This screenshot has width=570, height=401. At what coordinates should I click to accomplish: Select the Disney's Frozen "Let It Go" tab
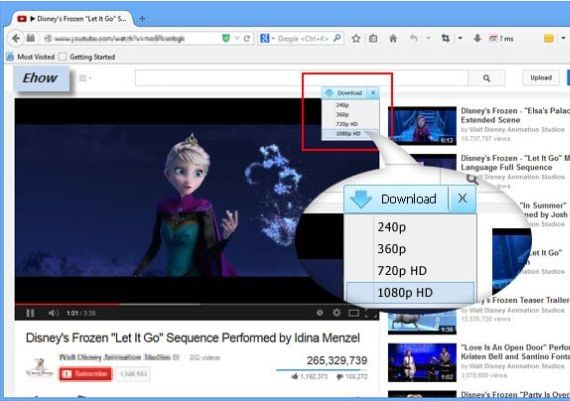pyautogui.click(x=73, y=19)
